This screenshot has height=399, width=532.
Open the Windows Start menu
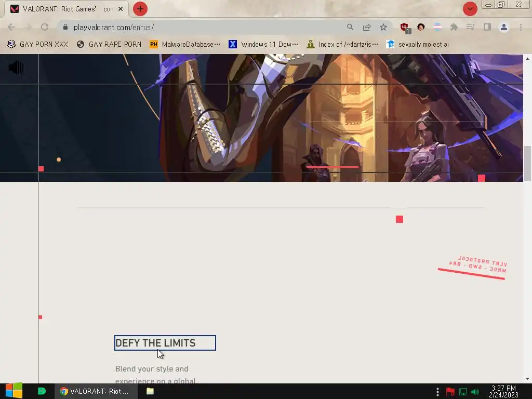tap(14, 391)
